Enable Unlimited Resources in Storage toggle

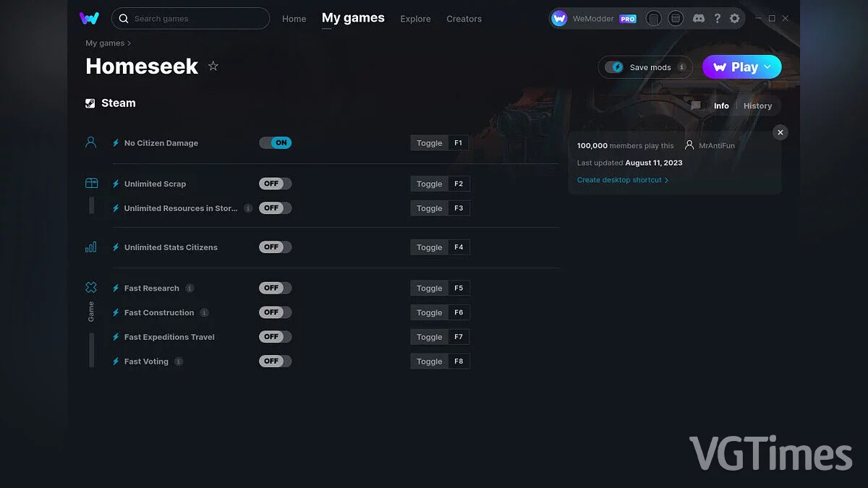pos(276,208)
